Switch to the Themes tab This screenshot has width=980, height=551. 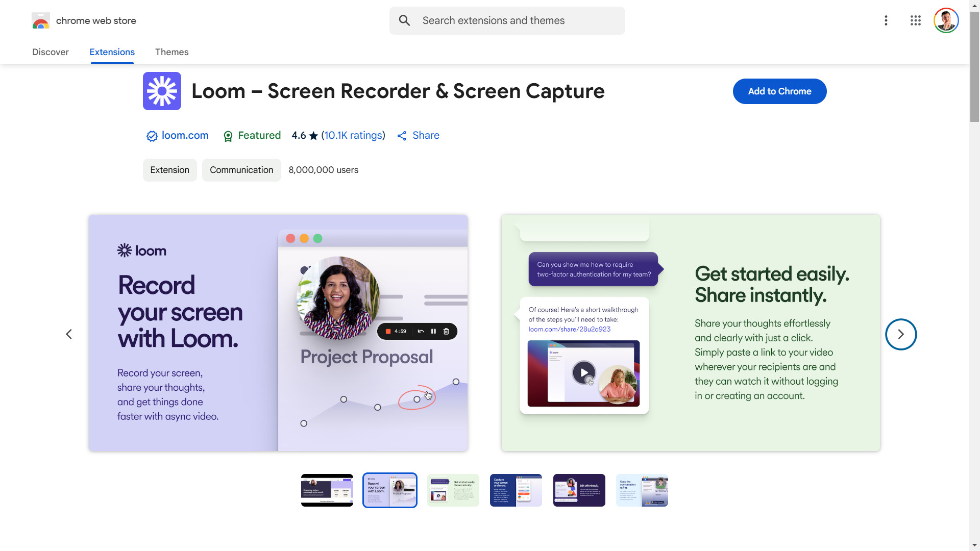pyautogui.click(x=171, y=52)
